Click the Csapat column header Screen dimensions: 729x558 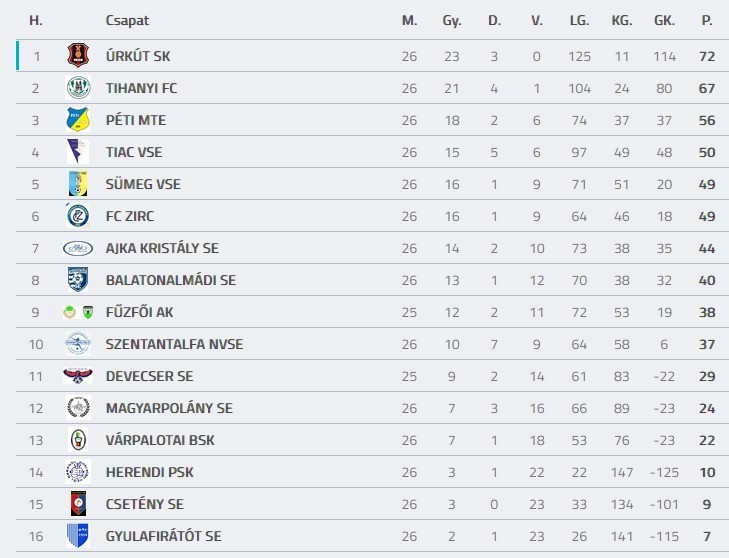(127, 20)
